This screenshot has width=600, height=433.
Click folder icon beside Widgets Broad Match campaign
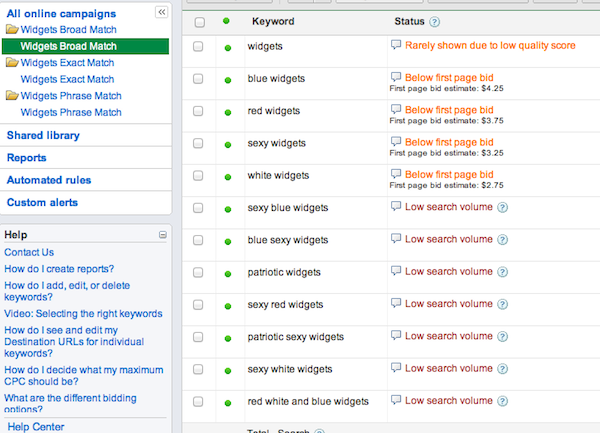pos(12,29)
